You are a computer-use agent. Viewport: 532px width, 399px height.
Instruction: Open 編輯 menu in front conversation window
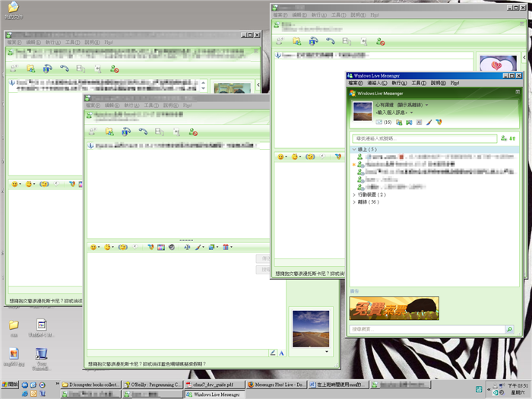pos(112,106)
